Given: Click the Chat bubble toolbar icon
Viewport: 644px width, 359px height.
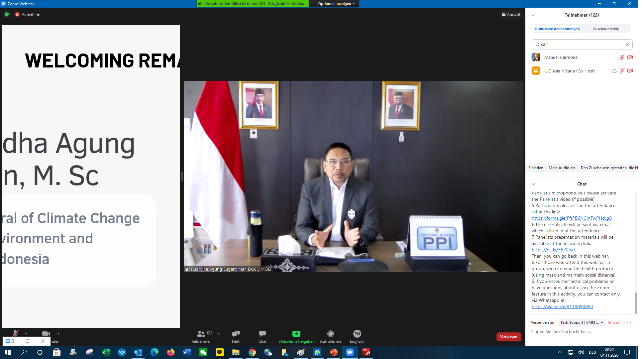Looking at the screenshot, I should click(262, 334).
